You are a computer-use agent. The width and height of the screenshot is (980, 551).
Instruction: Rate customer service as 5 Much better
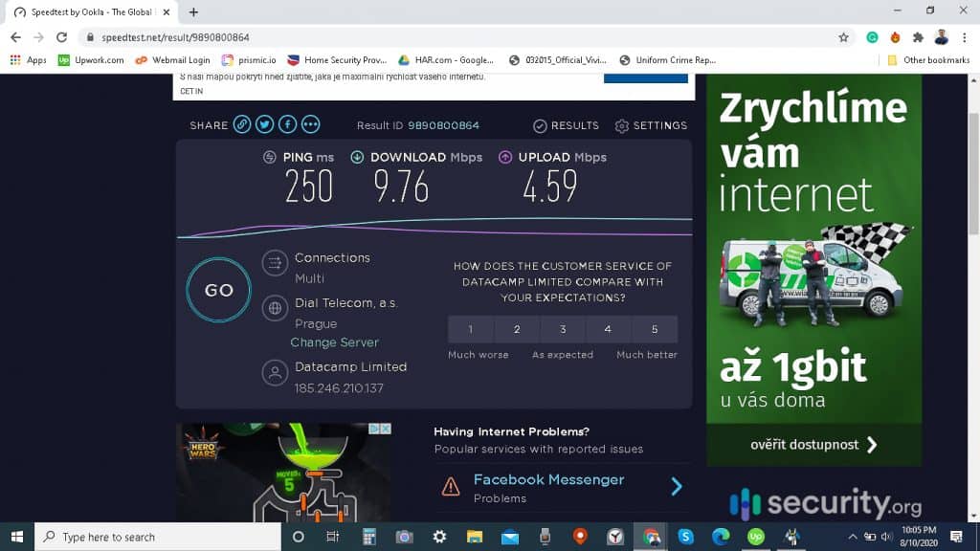click(655, 329)
